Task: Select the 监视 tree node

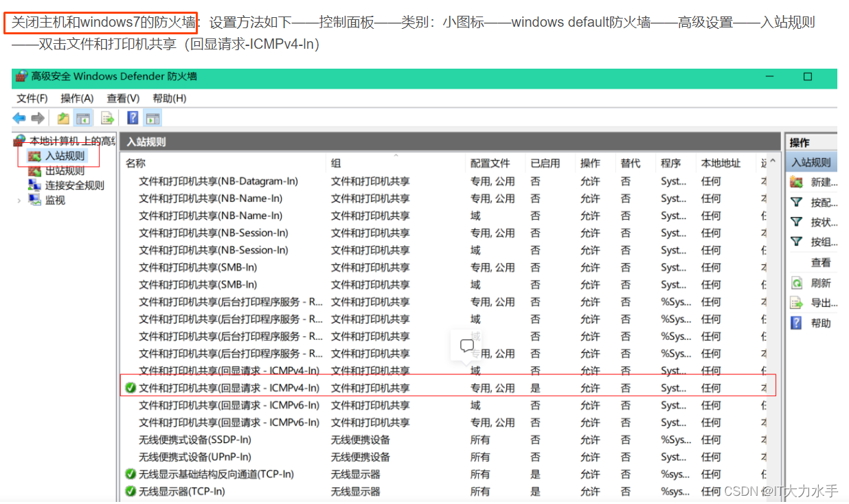Action: coord(55,200)
